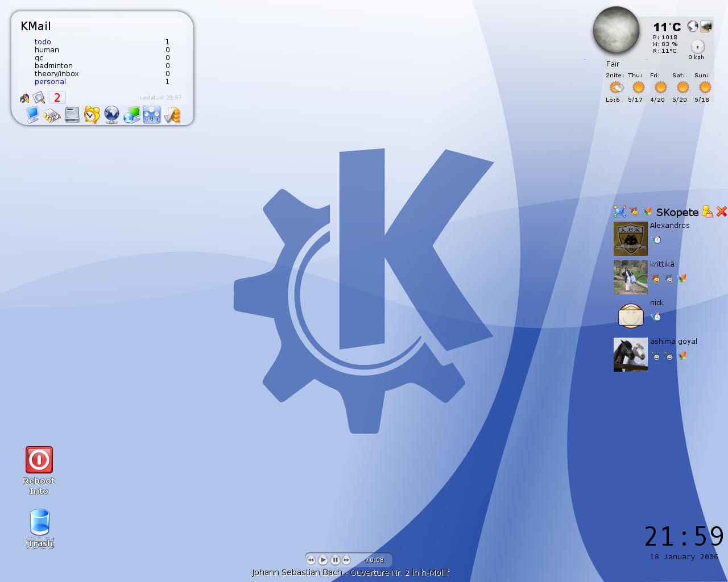
Task: Click the wind direction compass dial
Action: click(697, 47)
